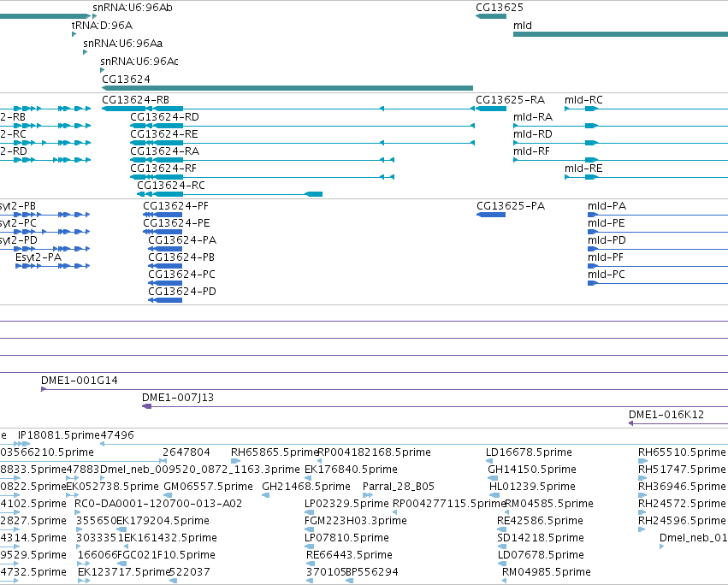The height and width of the screenshot is (585, 728).
Task: Click the RM04585.5prime EST label
Action: click(549, 505)
